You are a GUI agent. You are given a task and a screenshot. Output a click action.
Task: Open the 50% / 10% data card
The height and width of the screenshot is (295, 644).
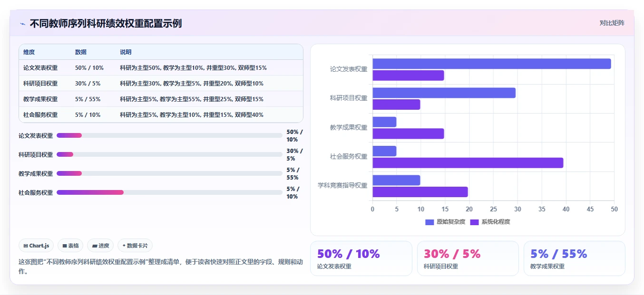[x=361, y=258]
